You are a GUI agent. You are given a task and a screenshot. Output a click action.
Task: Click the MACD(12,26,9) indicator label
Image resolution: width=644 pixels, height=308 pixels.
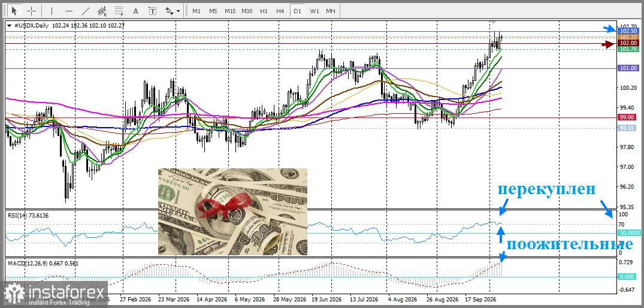tap(43, 263)
